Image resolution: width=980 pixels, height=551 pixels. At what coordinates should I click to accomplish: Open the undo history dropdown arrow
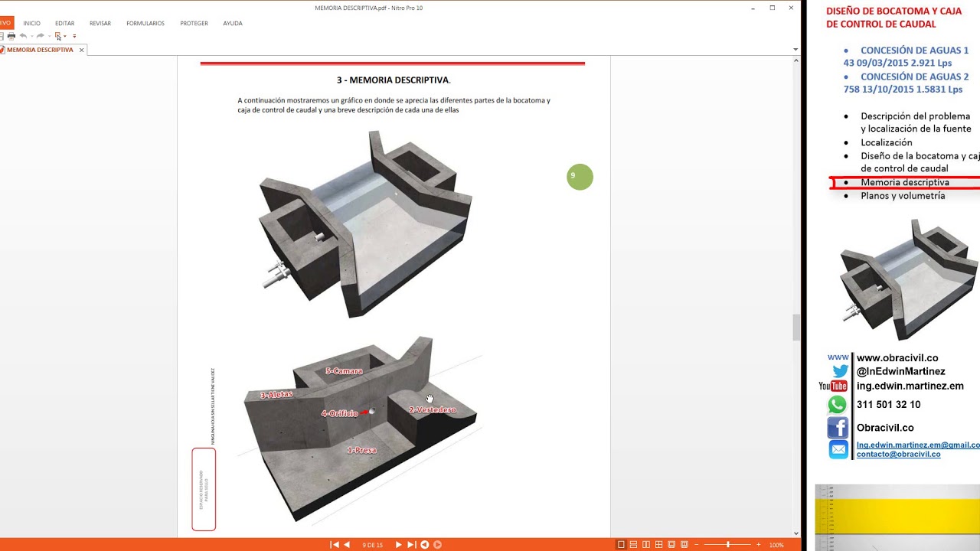pos(32,36)
